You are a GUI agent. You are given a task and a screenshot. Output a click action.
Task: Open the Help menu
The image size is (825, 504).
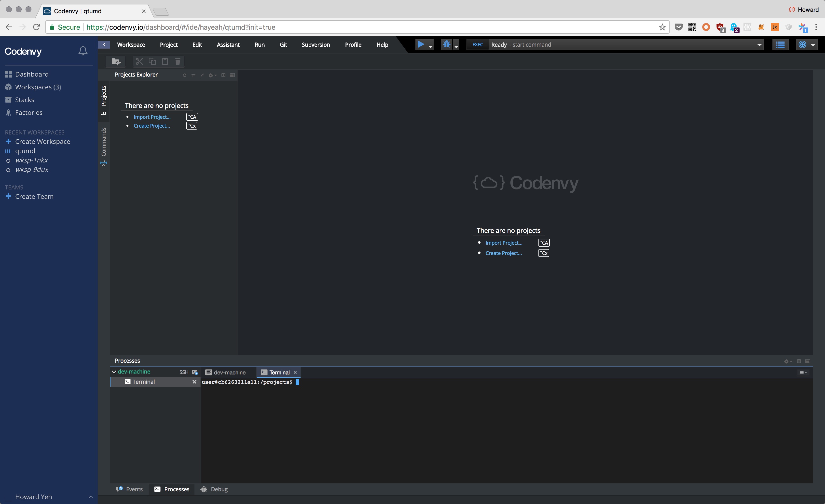pos(382,45)
